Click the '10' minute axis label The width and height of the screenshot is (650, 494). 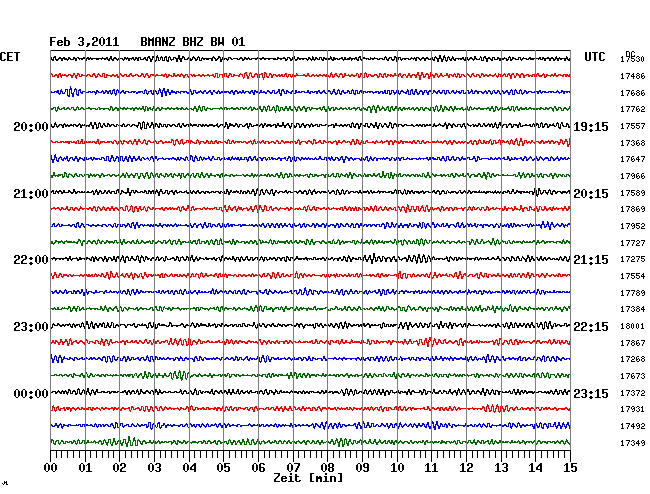[397, 468]
